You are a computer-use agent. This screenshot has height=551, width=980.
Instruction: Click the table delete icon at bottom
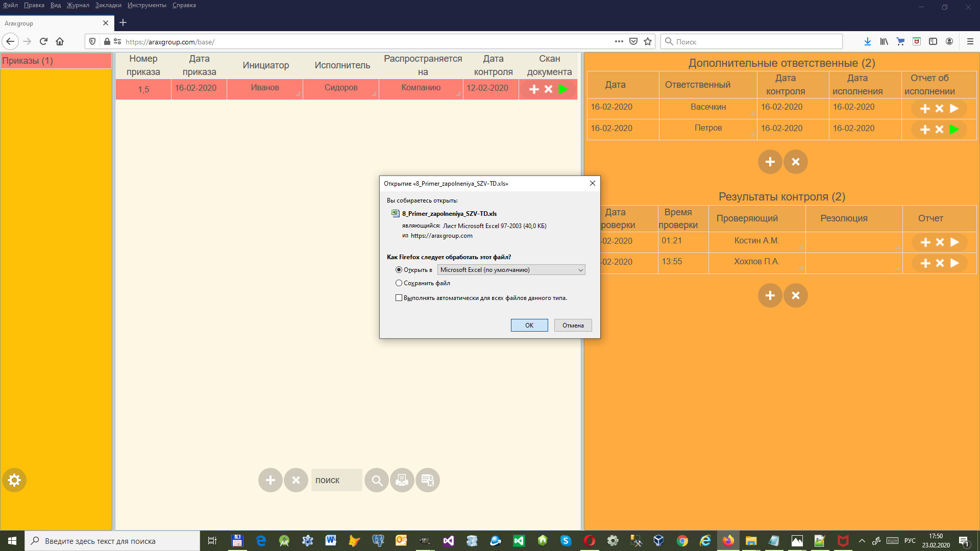[428, 480]
